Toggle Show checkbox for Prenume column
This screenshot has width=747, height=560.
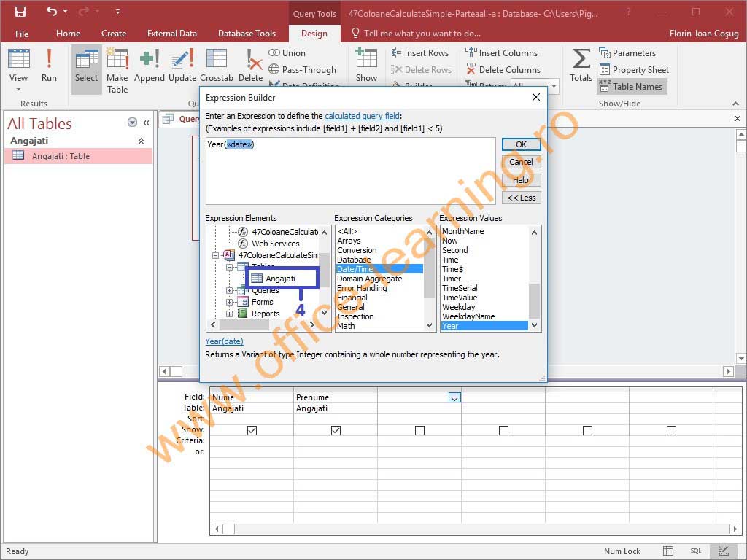336,430
